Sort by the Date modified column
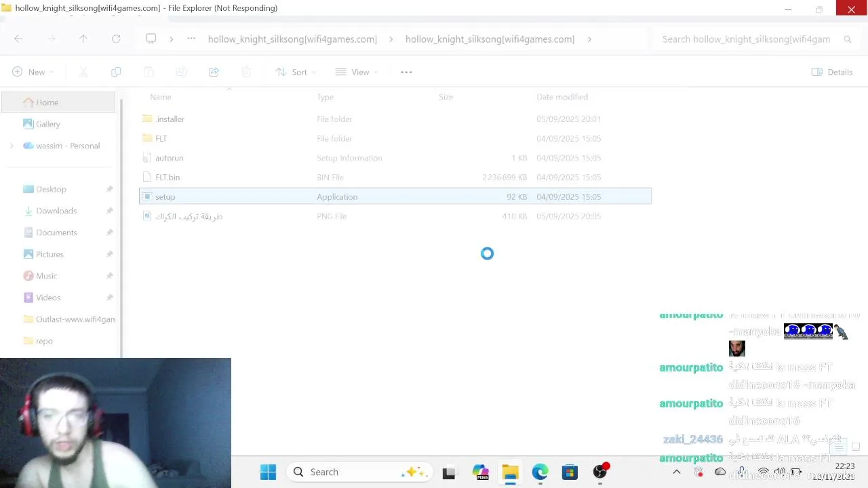This screenshot has width=868, height=488. click(562, 97)
